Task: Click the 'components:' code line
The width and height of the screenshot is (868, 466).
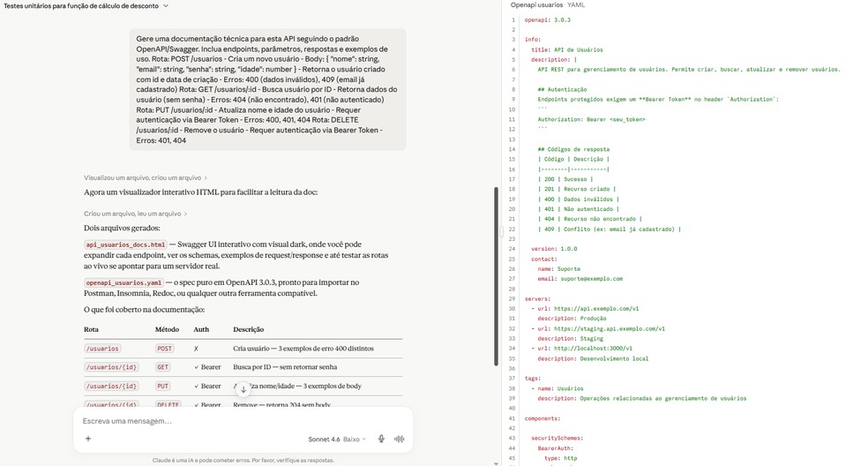Action: [542, 418]
